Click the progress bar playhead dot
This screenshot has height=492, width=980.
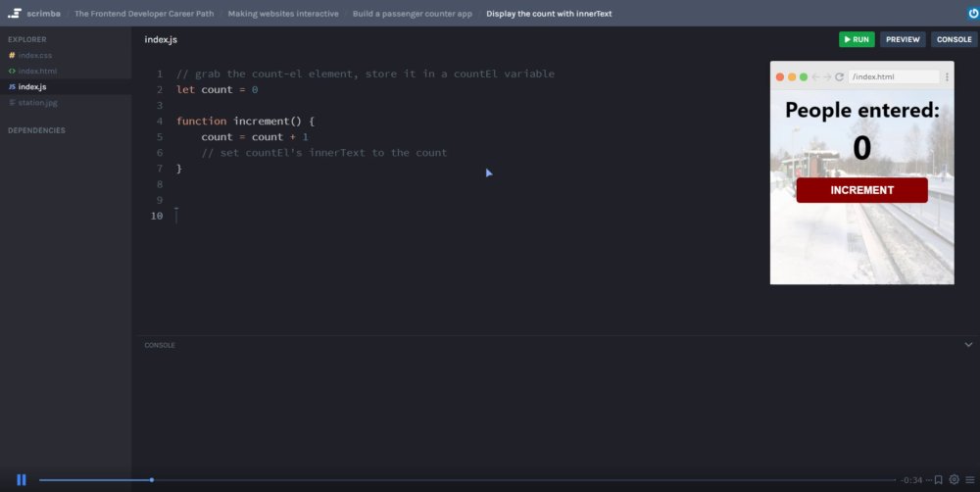[152, 480]
